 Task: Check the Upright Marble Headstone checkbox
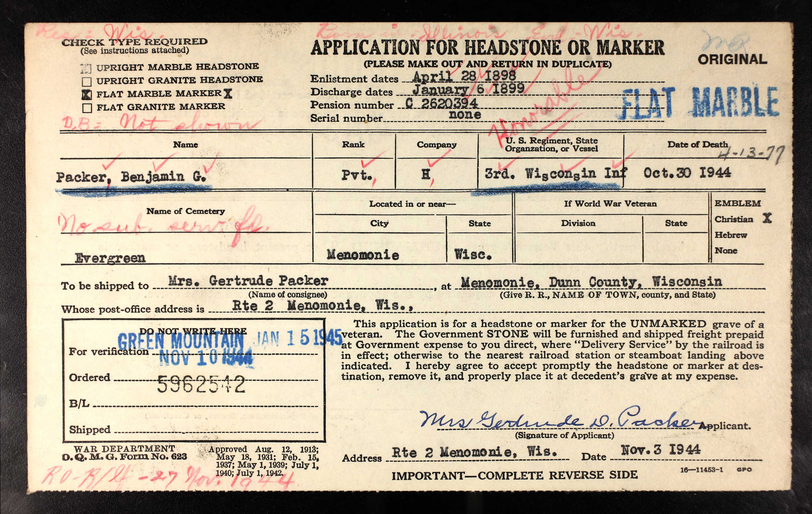point(86,68)
